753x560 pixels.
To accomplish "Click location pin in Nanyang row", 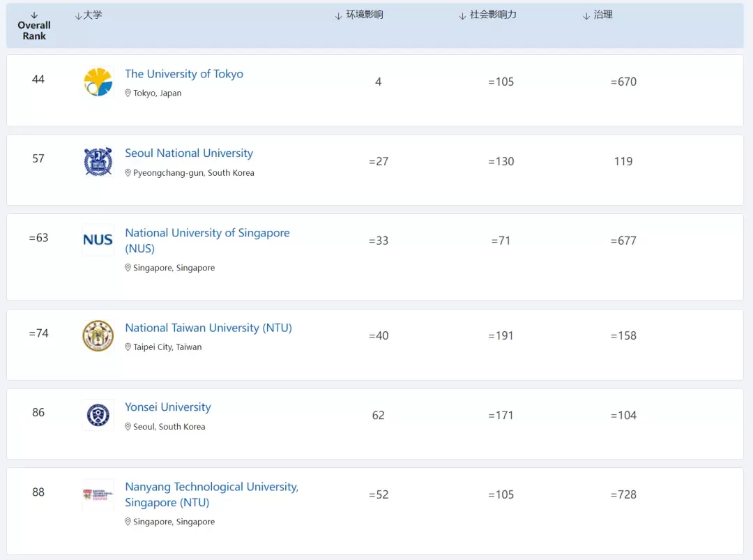I will [x=128, y=522].
